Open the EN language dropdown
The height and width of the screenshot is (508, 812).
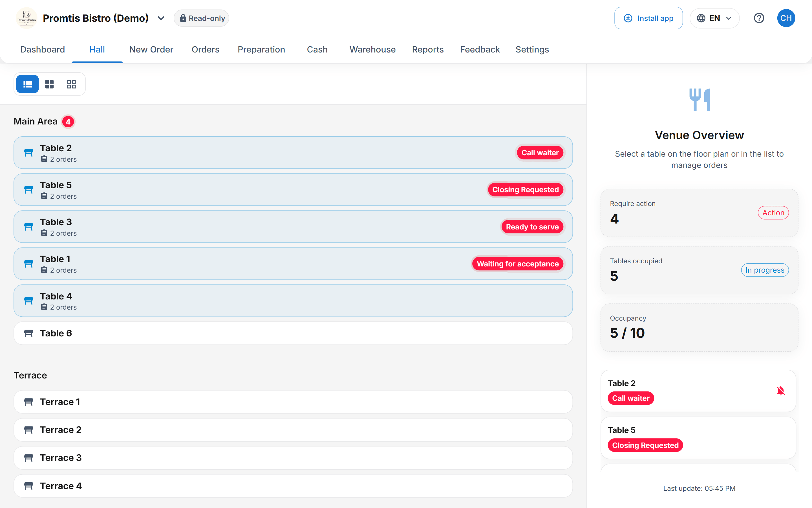[714, 18]
